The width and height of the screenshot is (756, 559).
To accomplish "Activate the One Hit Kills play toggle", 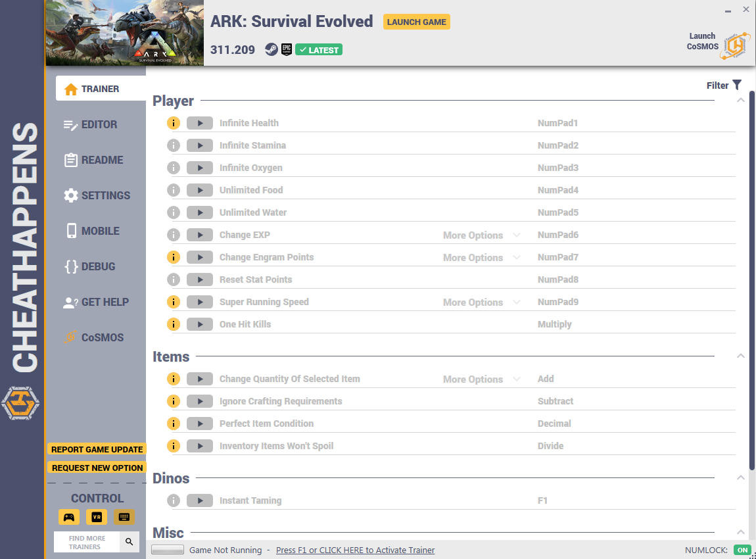I will 200,324.
